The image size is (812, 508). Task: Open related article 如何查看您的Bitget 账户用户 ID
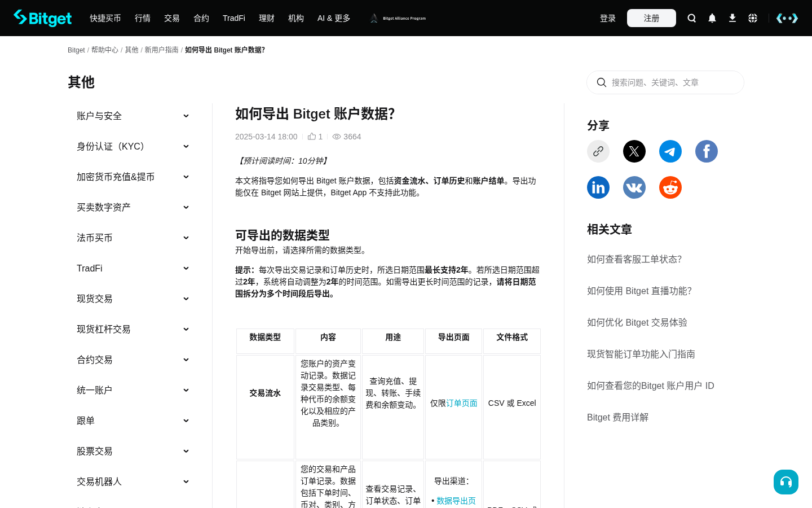click(651, 386)
